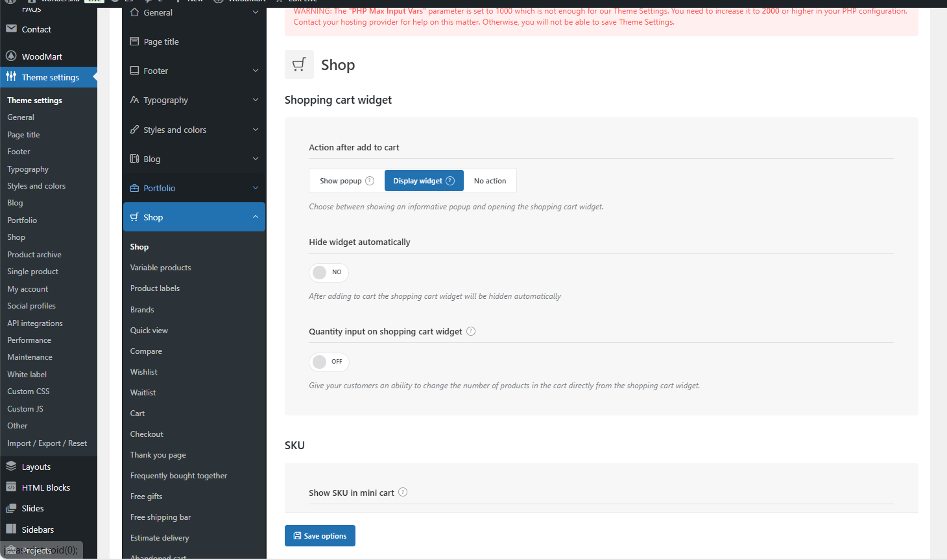
Task: Open the Product labels submenu item
Action: (x=155, y=288)
